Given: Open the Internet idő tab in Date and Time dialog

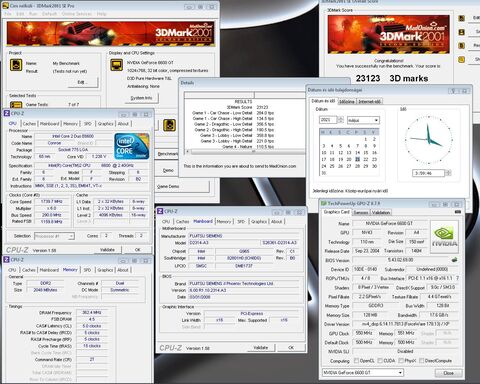Looking at the screenshot, I should coord(370,101).
